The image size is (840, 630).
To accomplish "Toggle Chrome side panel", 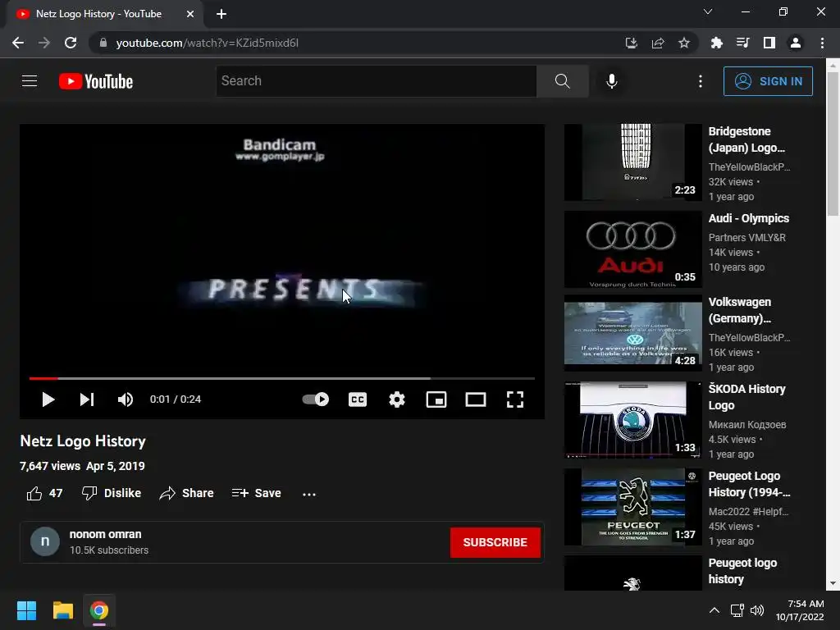I will tap(769, 43).
